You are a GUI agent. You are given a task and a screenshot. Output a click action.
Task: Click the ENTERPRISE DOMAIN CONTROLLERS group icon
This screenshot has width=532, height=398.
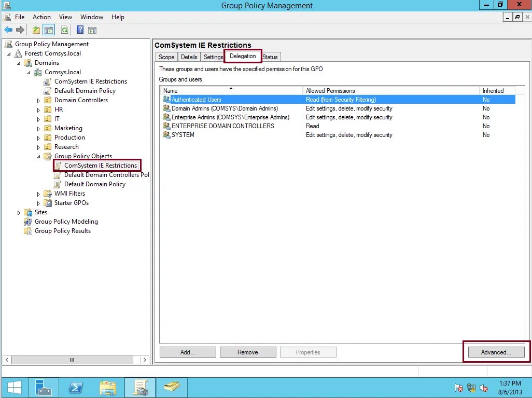[x=166, y=126]
